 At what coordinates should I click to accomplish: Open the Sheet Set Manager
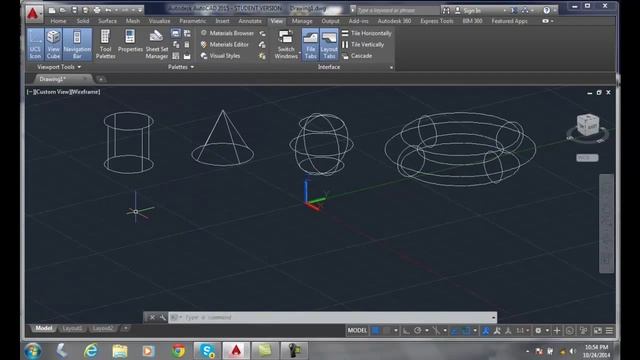157,44
